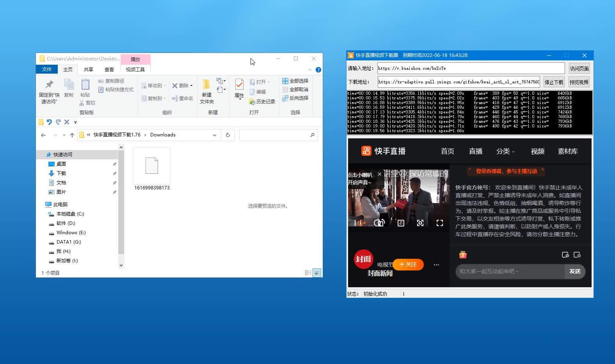The image size is (615, 364).
Task: Click the 访问页面 button
Action: (579, 69)
